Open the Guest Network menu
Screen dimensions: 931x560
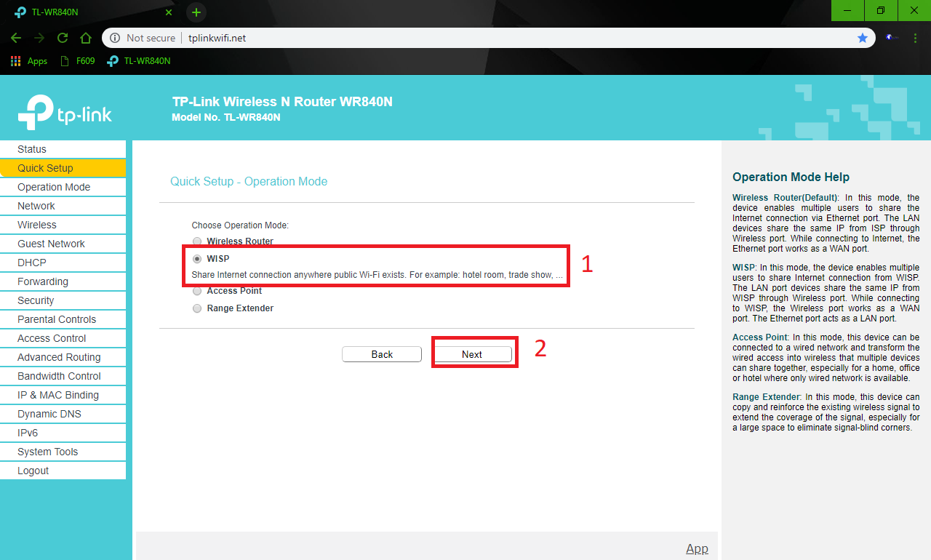[63, 244]
